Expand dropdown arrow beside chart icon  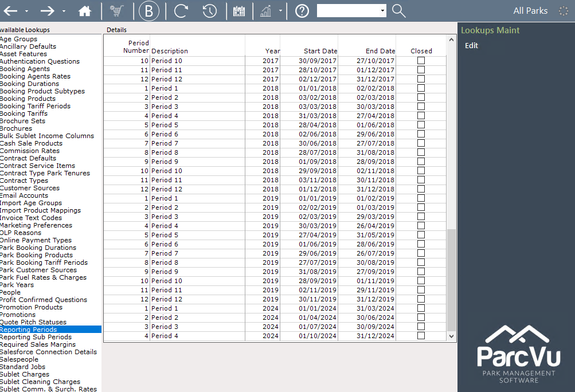280,11
